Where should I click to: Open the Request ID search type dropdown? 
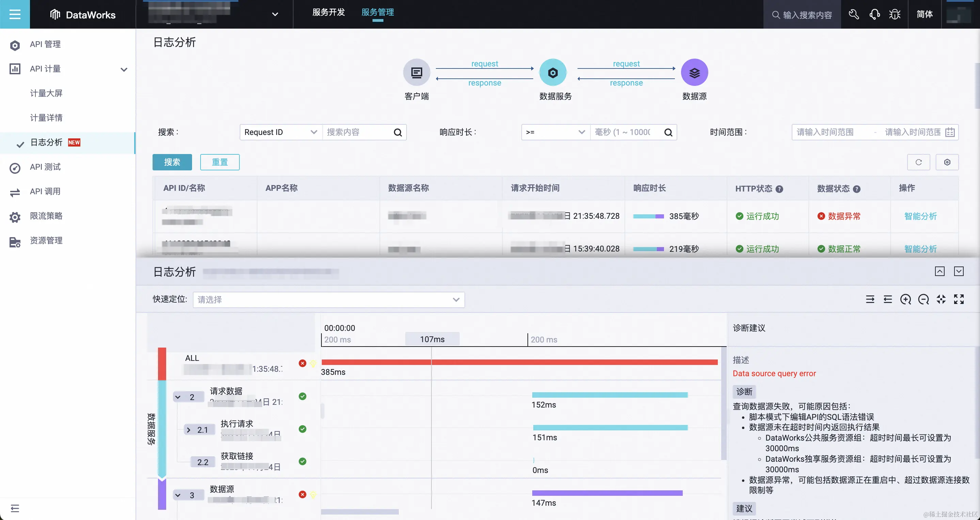point(281,132)
